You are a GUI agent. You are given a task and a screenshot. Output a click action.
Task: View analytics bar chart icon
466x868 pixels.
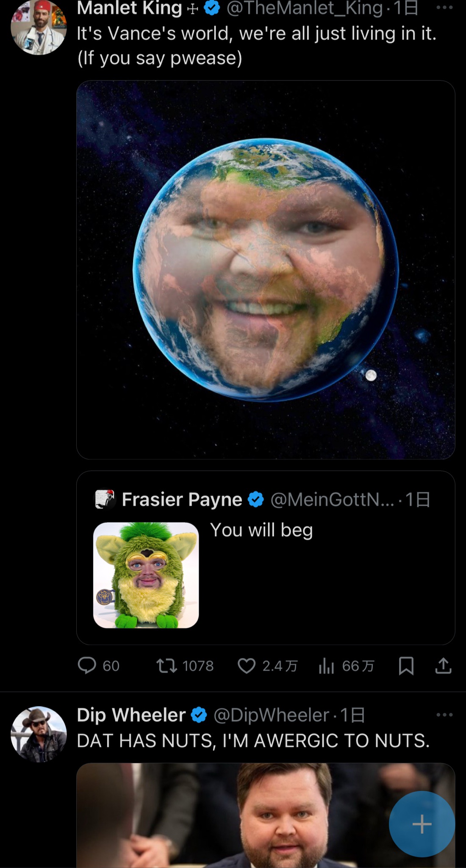[x=326, y=666]
